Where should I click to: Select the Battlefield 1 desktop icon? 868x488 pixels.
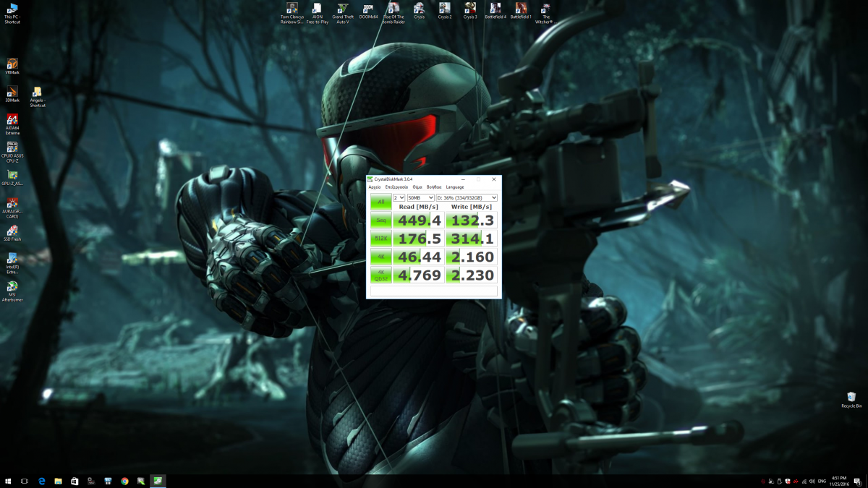coord(521,11)
